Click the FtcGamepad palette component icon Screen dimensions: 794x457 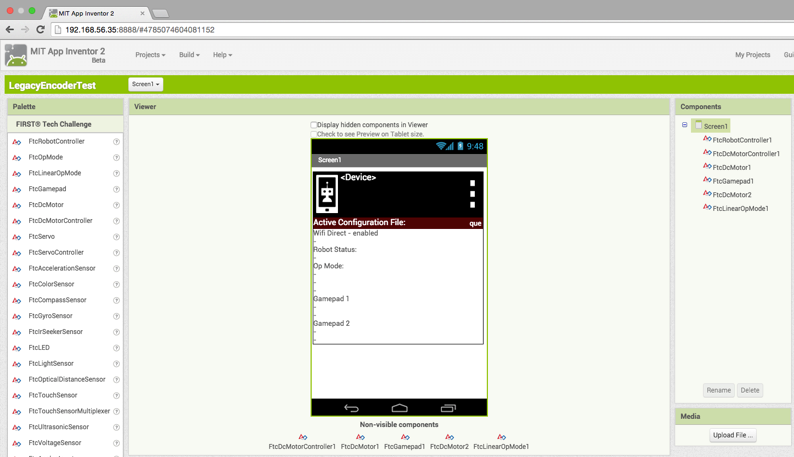point(17,189)
